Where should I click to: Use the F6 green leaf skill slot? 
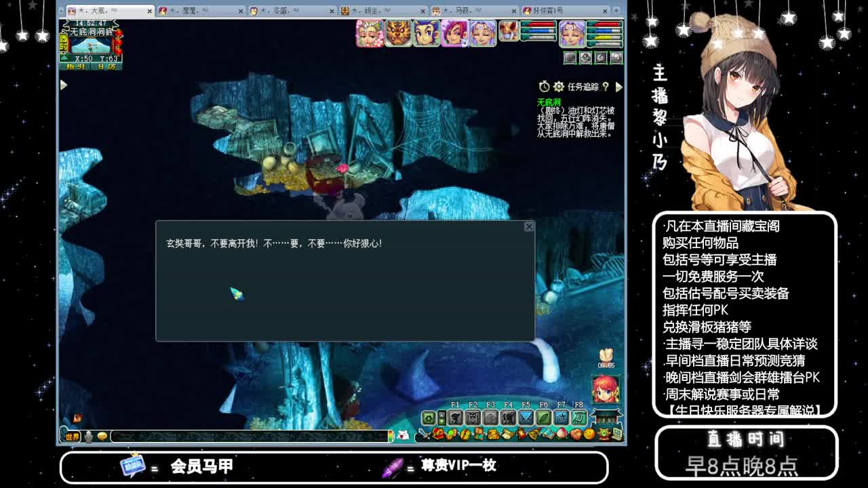(x=544, y=418)
